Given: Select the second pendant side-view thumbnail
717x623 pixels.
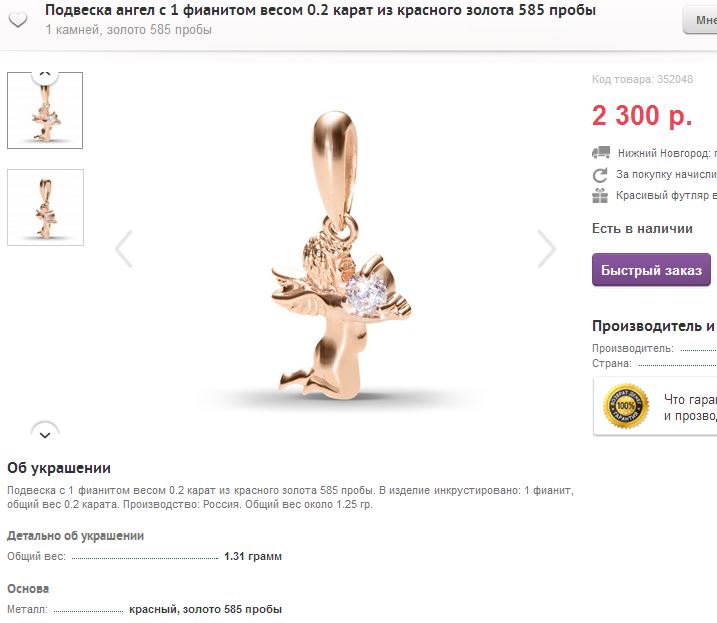Looking at the screenshot, I should (x=45, y=207).
